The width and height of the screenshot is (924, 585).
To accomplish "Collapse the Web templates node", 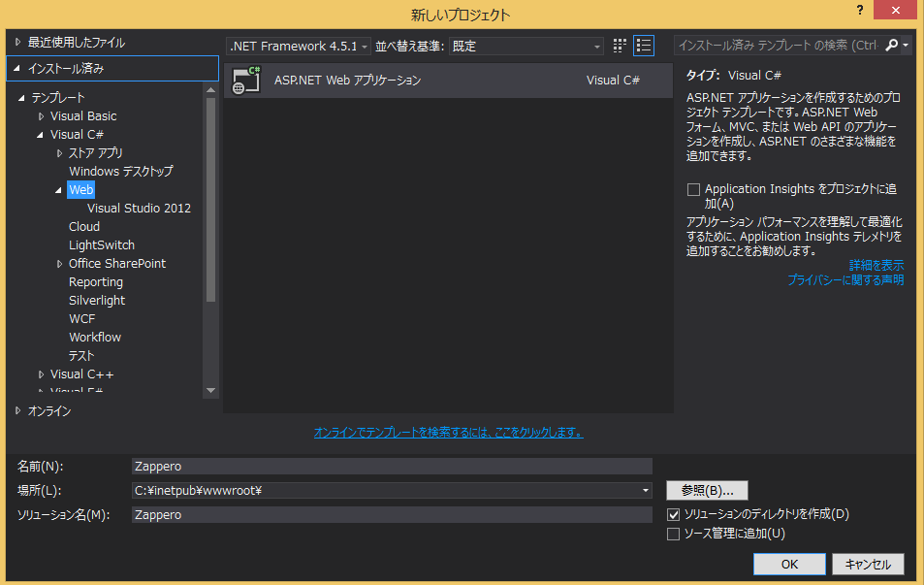I will 59,189.
